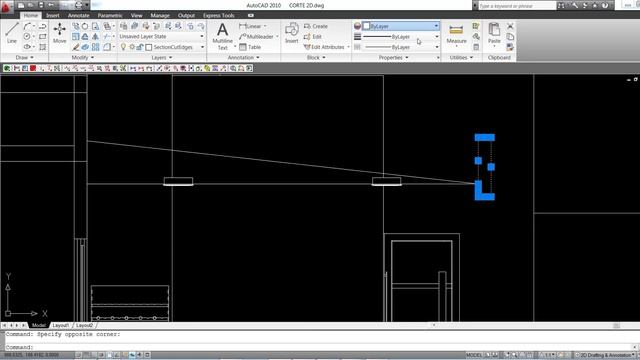Click the Command line input
This screenshot has width=640, height=360.
[318, 347]
